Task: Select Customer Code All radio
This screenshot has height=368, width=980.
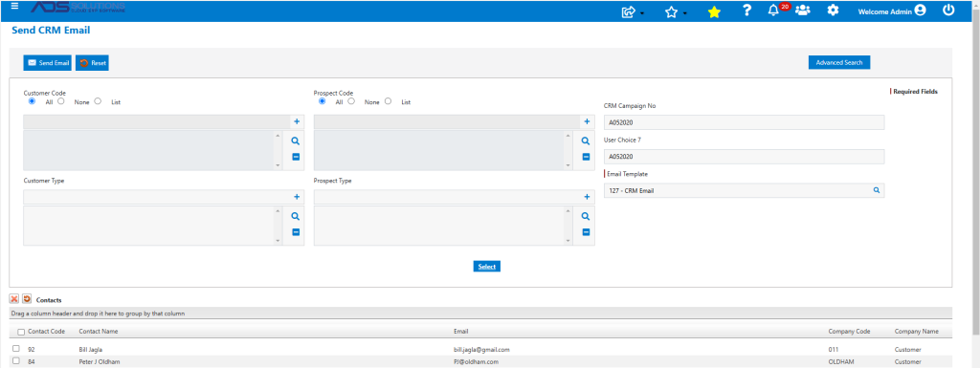Action: [x=32, y=101]
